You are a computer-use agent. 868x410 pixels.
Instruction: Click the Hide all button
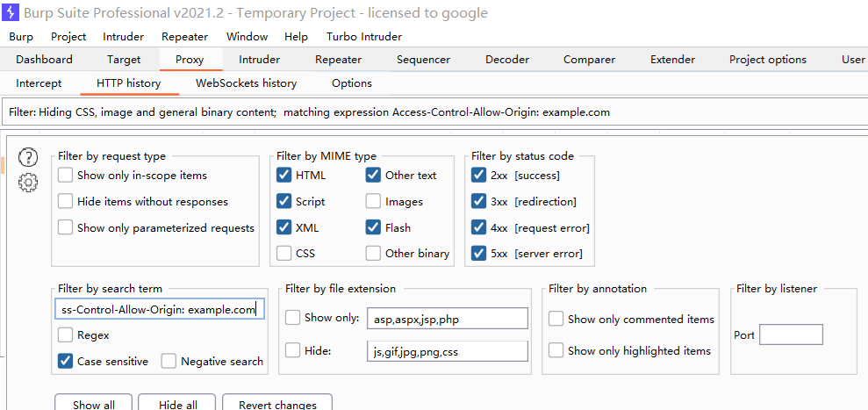click(177, 403)
